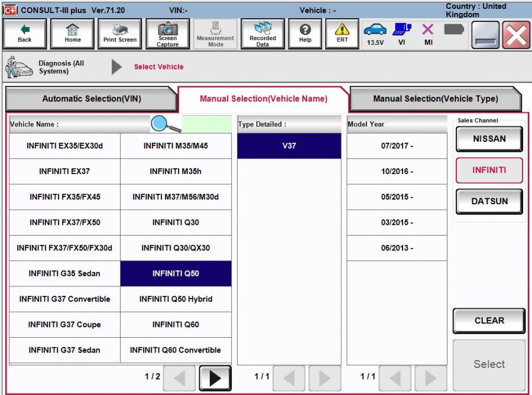Screen dimensions: 532x395
Task: Toggle selection of V37 type detailed
Action: coord(288,145)
